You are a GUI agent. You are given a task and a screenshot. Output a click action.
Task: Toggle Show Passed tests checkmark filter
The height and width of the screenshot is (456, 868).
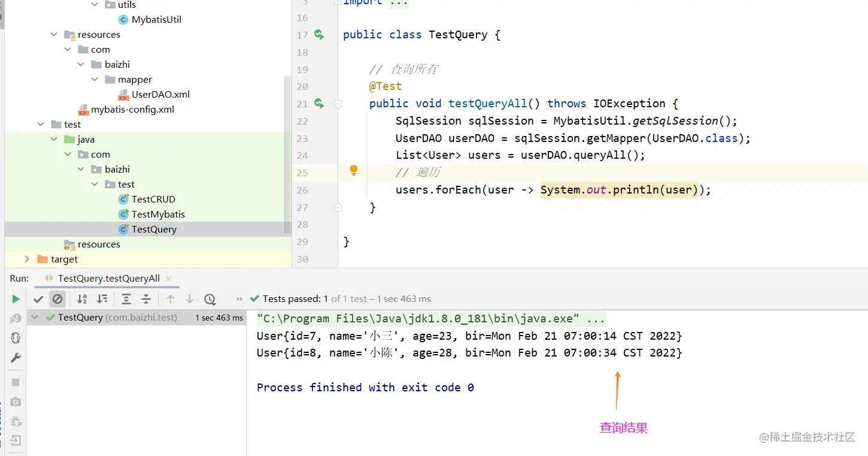(39, 298)
